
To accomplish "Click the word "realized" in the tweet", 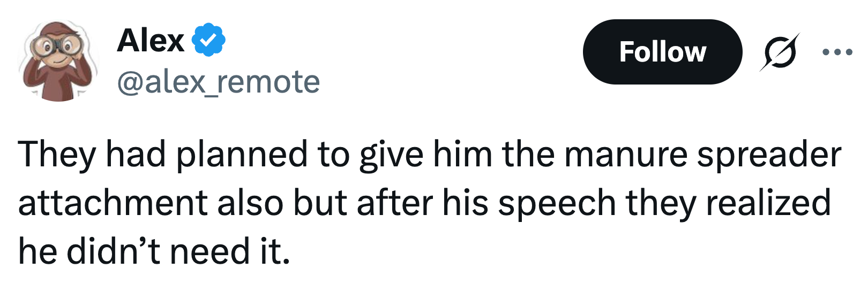I will coord(768,203).
